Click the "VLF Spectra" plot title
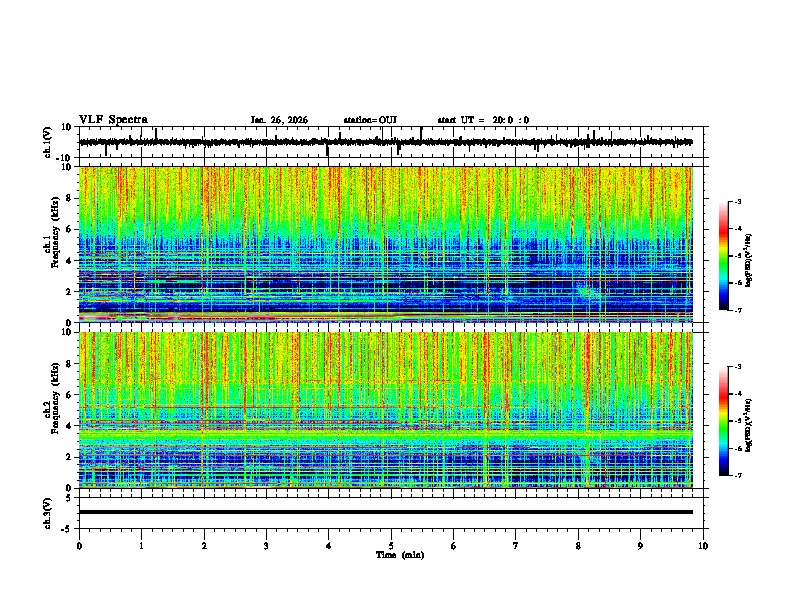Image resolution: width=792 pixels, height=612 pixels. [113, 120]
